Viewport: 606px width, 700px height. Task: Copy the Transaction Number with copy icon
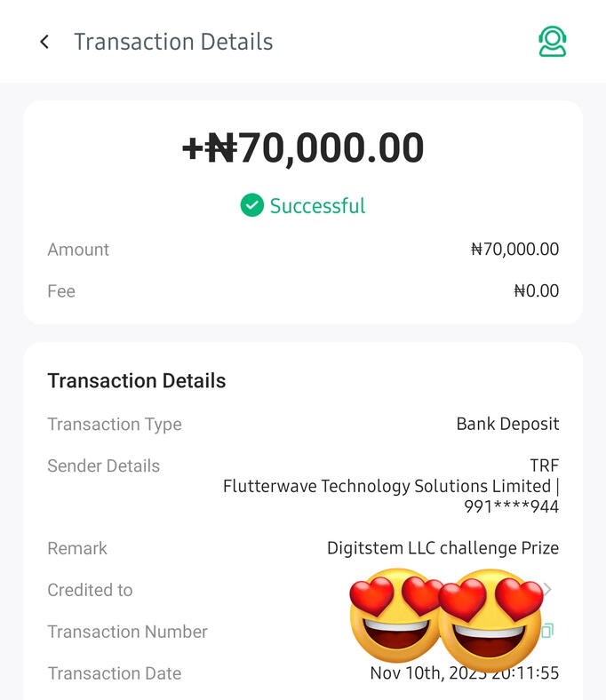547,631
